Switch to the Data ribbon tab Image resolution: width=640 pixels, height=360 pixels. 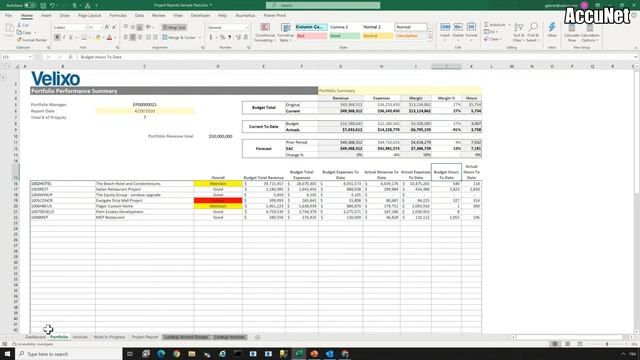(x=139, y=16)
